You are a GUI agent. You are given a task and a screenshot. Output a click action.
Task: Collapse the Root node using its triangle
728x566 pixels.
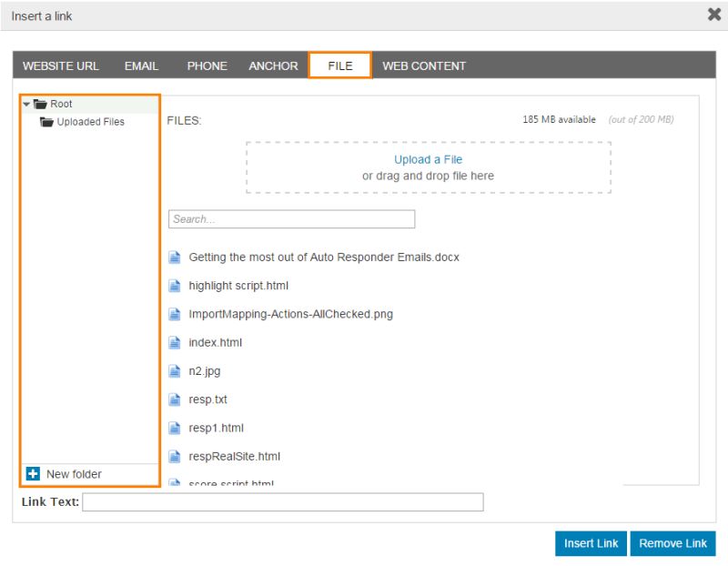coord(28,104)
